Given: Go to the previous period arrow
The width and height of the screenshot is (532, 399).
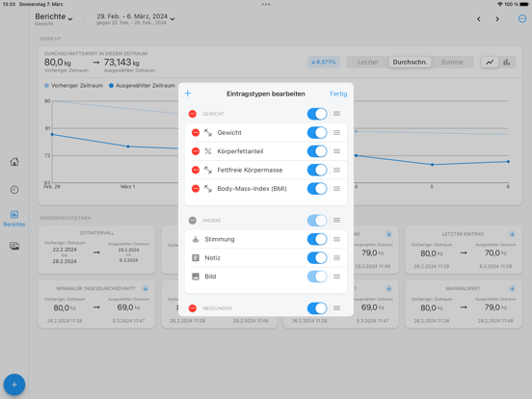Looking at the screenshot, I should (479, 19).
